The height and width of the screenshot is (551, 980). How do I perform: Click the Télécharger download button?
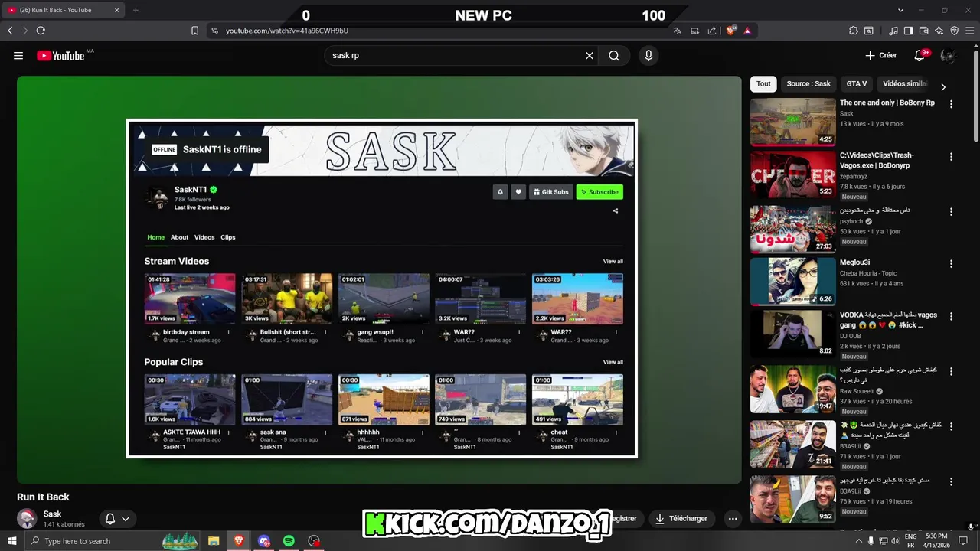(x=681, y=519)
